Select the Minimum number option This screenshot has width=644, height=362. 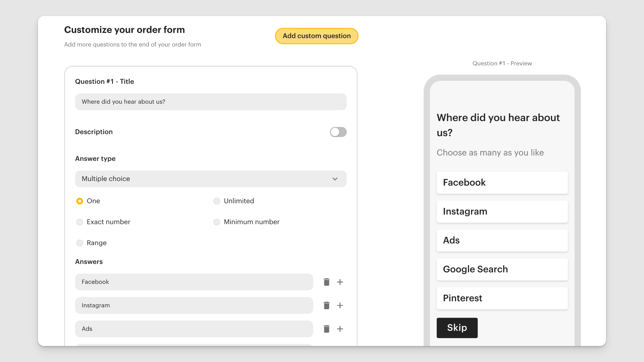217,222
